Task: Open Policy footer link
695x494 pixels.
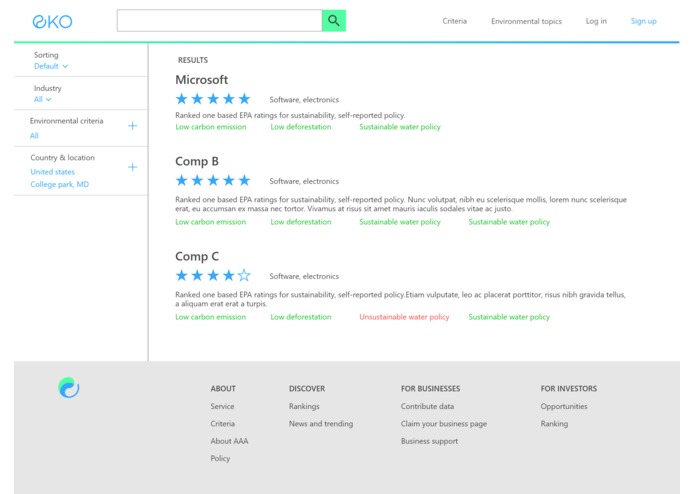Action: point(220,459)
